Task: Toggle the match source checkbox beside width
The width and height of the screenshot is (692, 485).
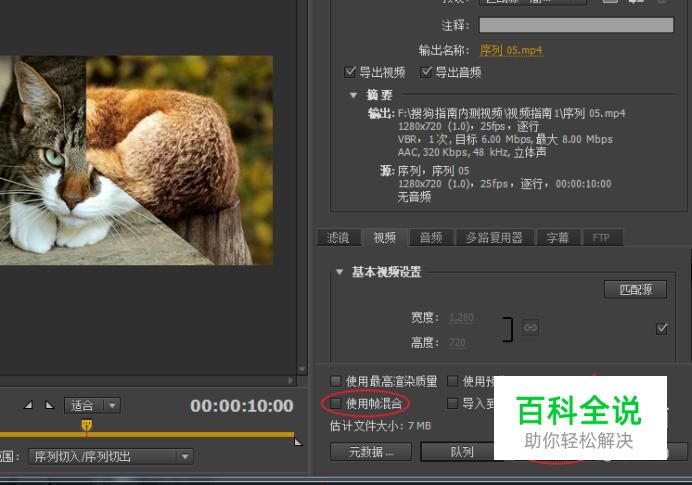Action: (661, 328)
